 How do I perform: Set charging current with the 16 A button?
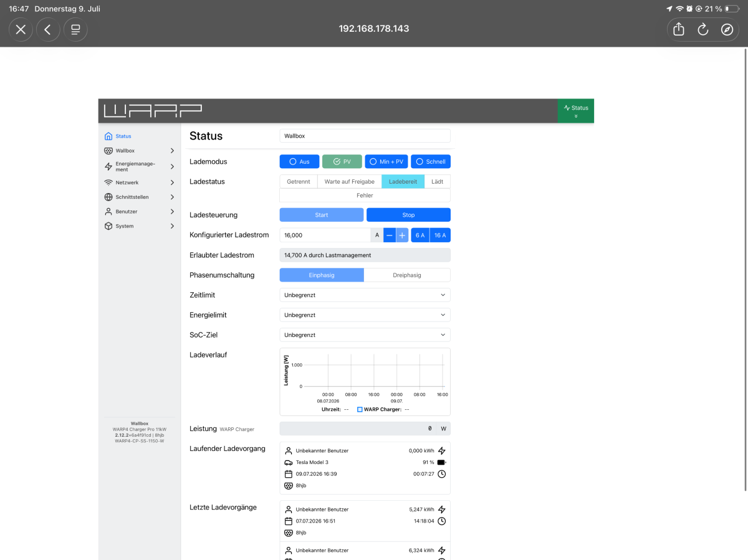pyautogui.click(x=440, y=235)
